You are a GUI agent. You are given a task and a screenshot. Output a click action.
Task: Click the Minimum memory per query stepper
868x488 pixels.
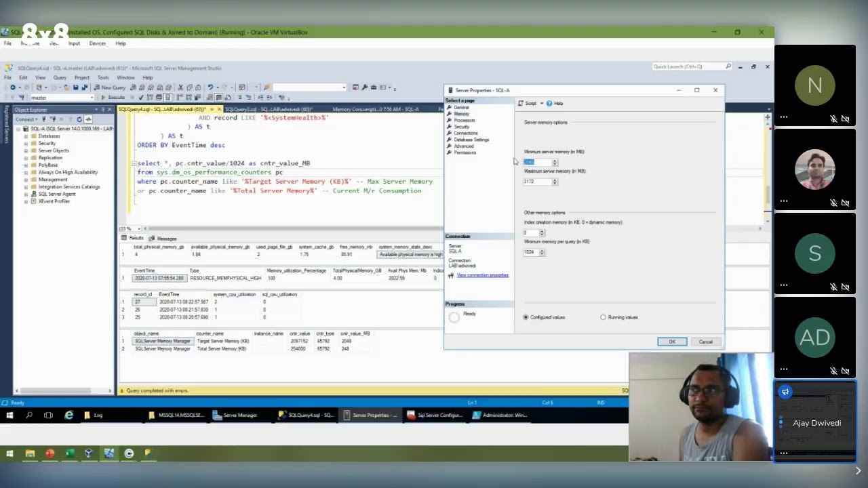(542, 252)
